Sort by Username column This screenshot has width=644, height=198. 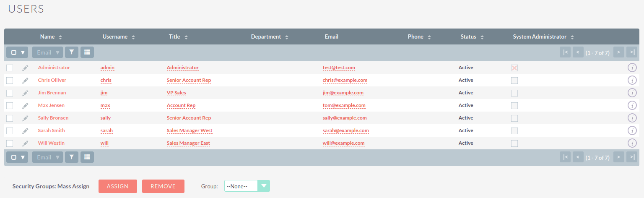coord(119,36)
